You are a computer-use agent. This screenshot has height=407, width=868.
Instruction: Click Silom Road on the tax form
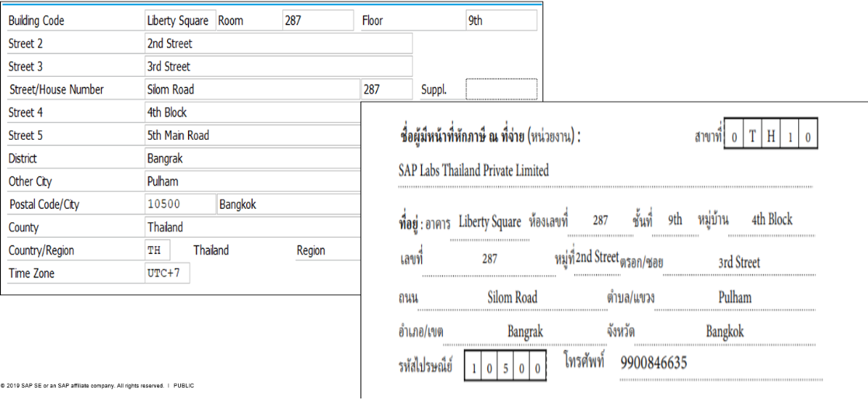[512, 297]
